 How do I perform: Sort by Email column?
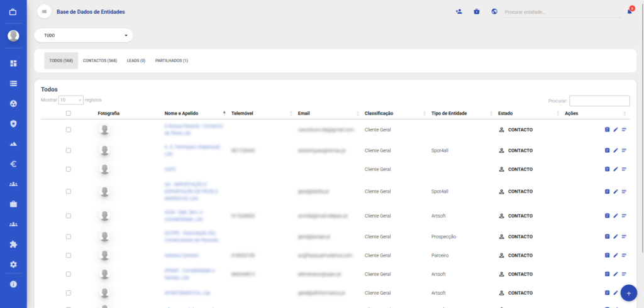click(328, 113)
